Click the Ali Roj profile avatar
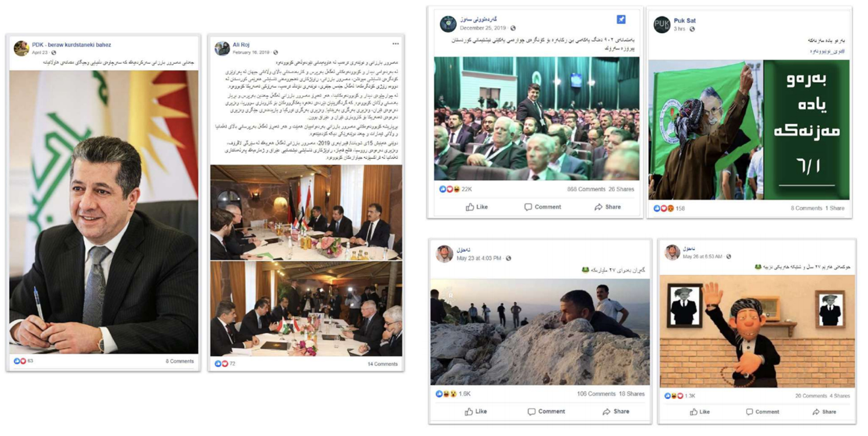This screenshot has height=436, width=868. coord(222,48)
